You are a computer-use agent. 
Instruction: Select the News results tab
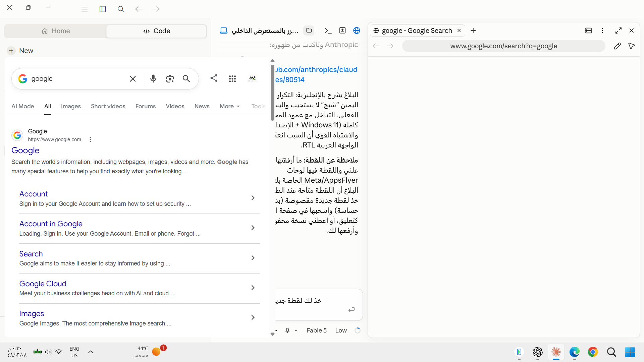click(x=202, y=106)
